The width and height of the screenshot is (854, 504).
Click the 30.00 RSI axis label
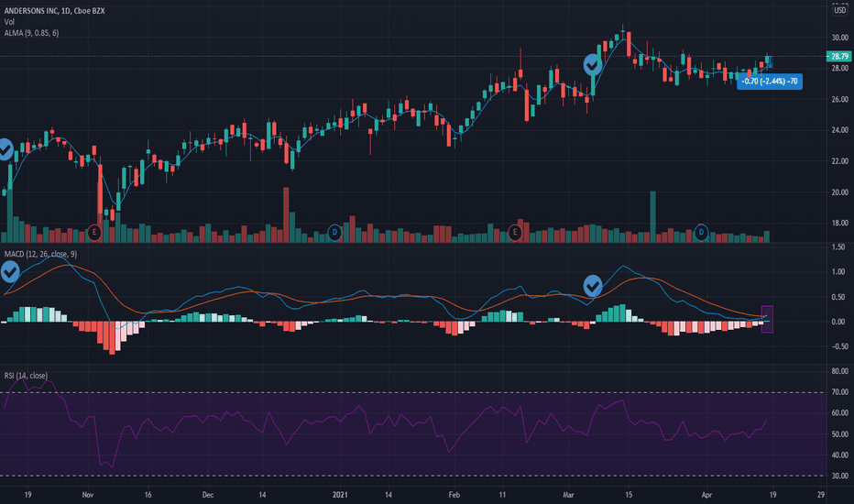click(x=840, y=476)
